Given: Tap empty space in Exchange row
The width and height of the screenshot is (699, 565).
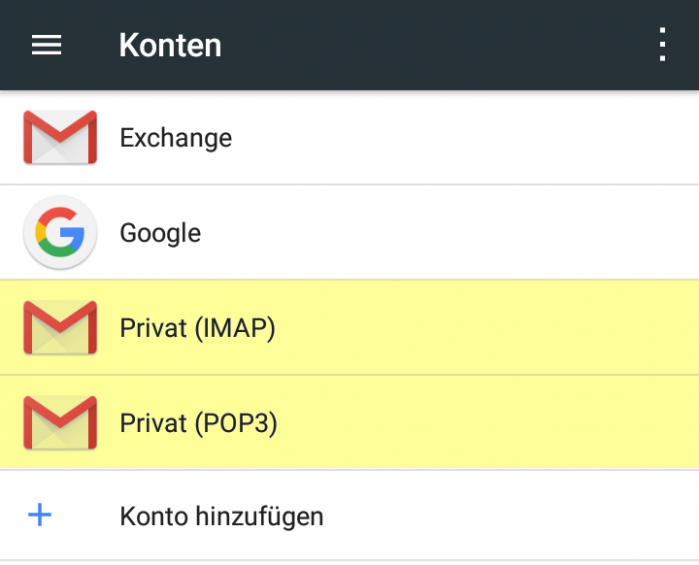Looking at the screenshot, I should coord(480,138).
